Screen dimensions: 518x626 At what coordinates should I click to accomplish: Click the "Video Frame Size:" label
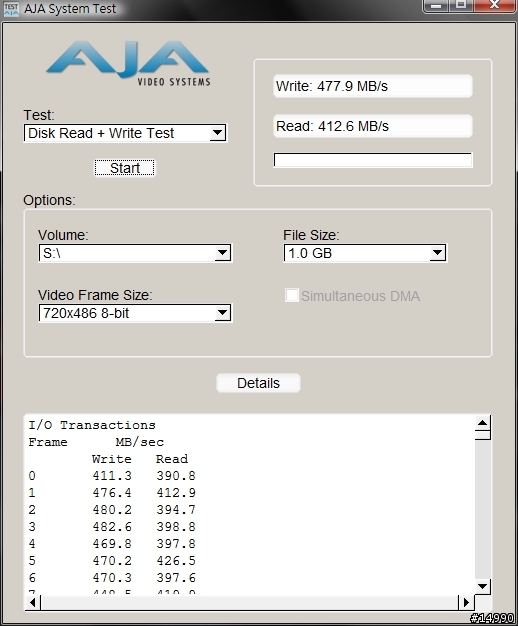pos(95,295)
